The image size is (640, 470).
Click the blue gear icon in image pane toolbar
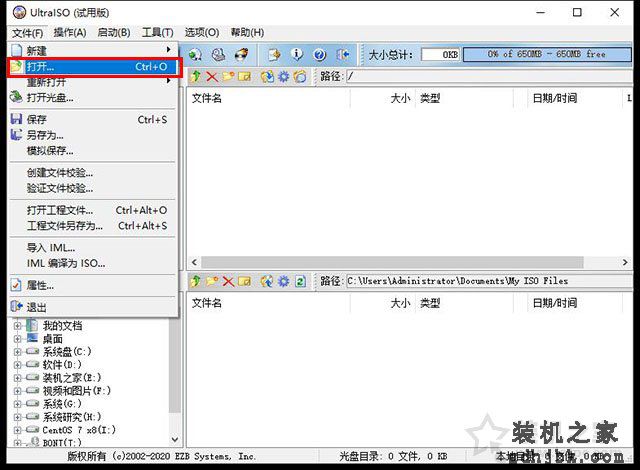(x=284, y=76)
